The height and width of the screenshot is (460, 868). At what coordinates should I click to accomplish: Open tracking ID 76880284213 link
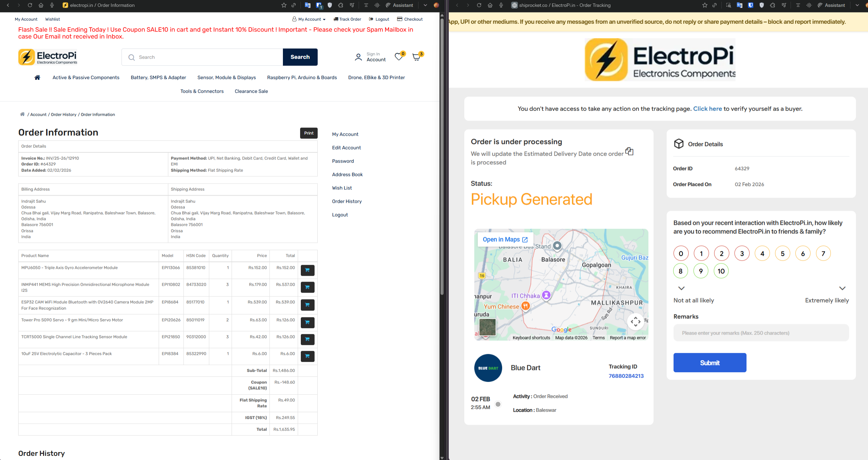click(626, 376)
